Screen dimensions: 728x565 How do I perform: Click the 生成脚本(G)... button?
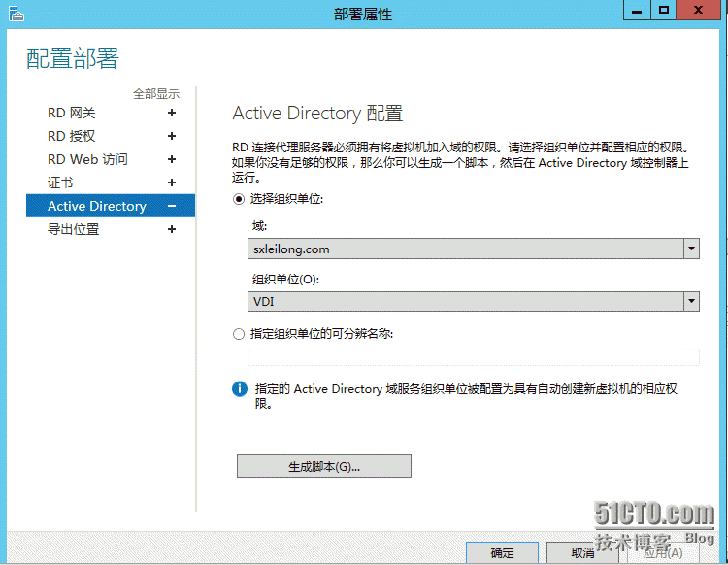coord(323,467)
